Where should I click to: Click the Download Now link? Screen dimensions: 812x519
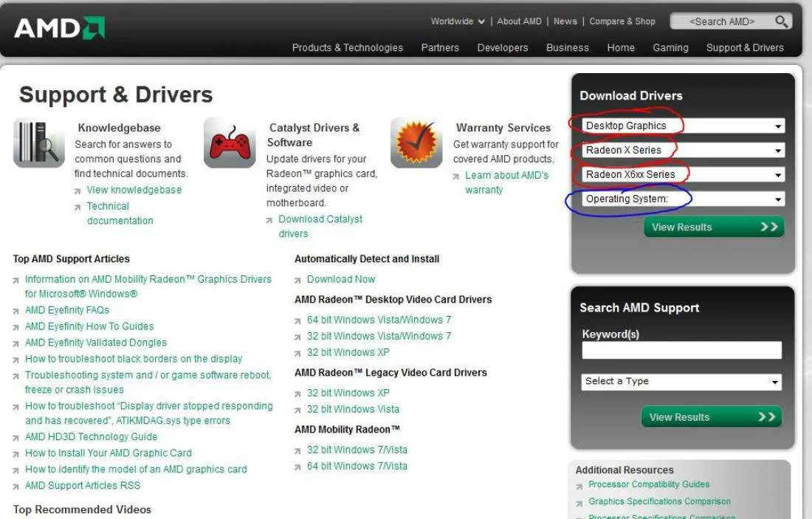point(341,279)
